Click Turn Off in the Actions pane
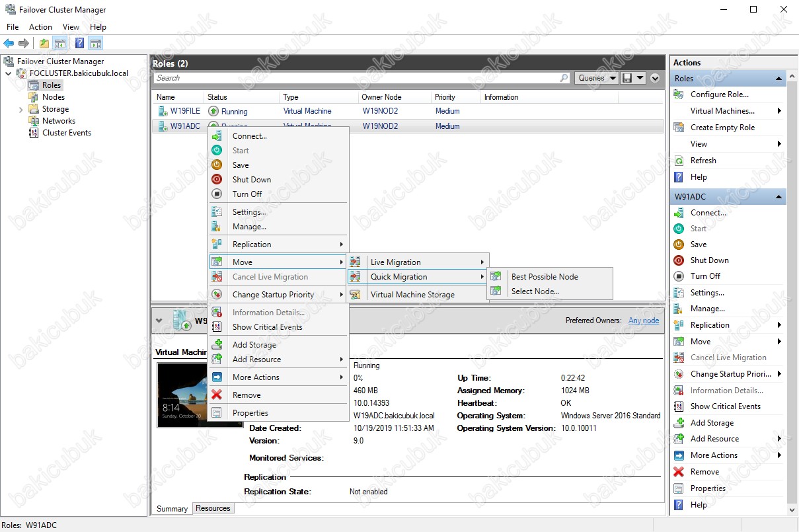 [705, 276]
